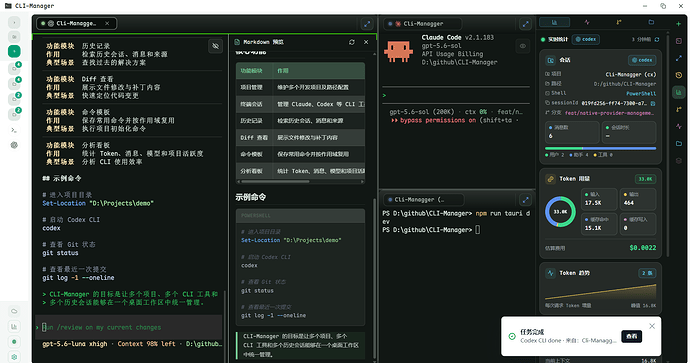Open the first sidebar folder with badge 2
The height and width of the screenshot is (363, 690).
pyautogui.click(x=14, y=98)
